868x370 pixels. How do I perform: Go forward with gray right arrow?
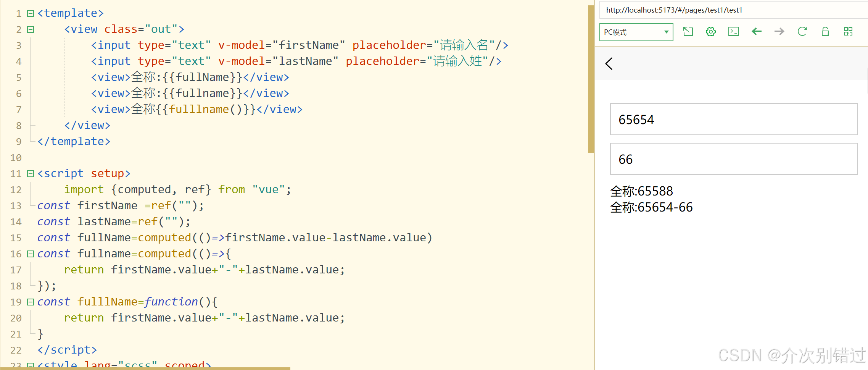click(x=779, y=31)
